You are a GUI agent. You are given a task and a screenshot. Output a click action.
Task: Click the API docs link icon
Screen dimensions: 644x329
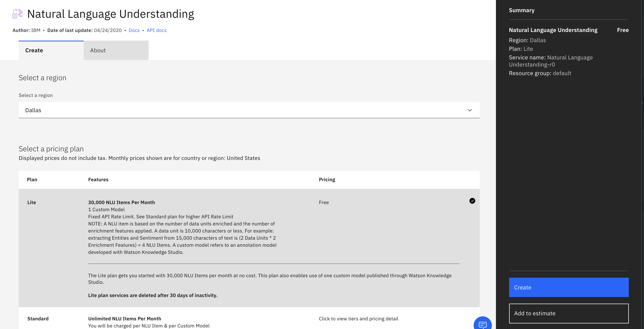[x=156, y=30]
